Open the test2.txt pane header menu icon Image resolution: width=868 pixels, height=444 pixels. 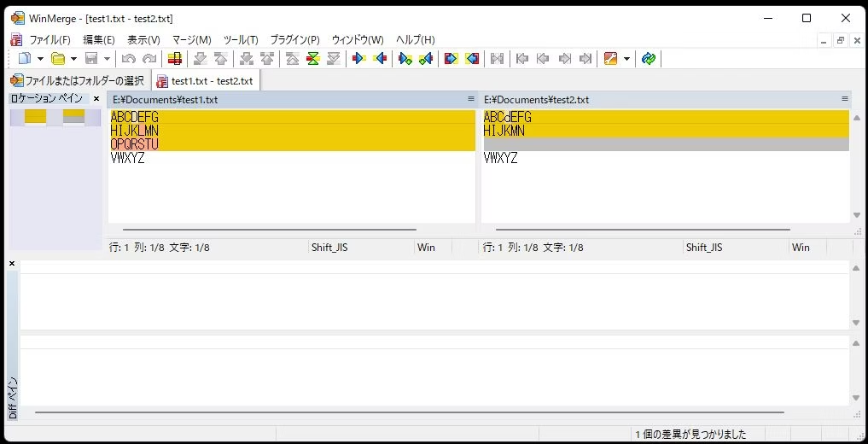pyautogui.click(x=845, y=99)
